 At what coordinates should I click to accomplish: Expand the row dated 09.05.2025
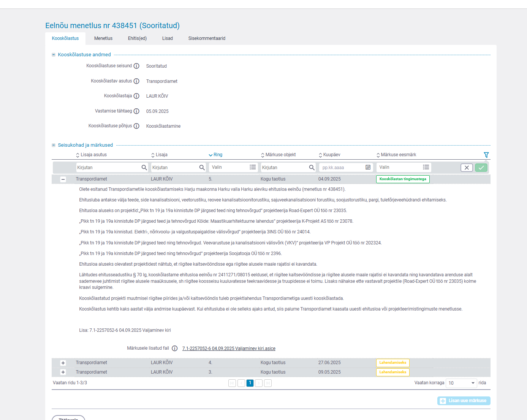pyautogui.click(x=63, y=372)
